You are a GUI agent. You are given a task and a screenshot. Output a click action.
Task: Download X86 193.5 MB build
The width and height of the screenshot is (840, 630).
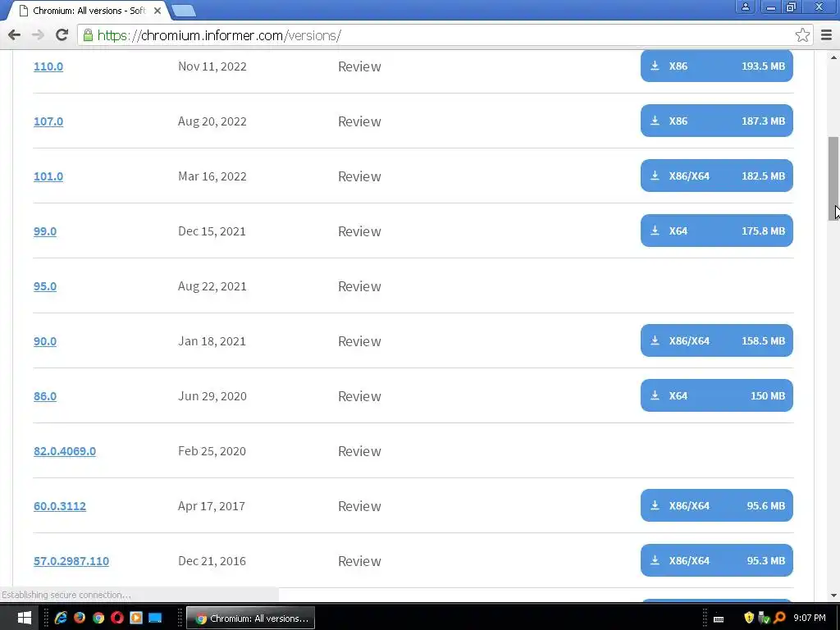716,66
